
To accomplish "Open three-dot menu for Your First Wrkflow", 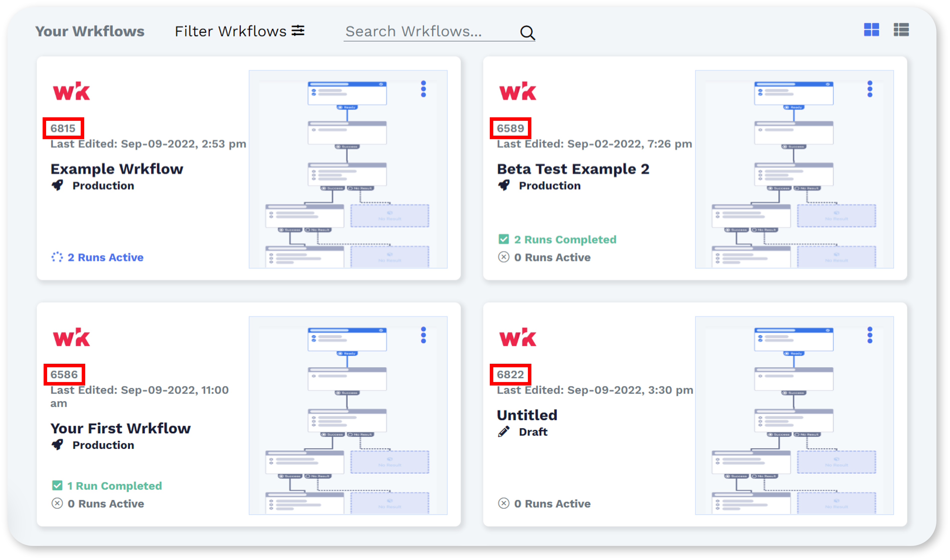I will coord(423,335).
